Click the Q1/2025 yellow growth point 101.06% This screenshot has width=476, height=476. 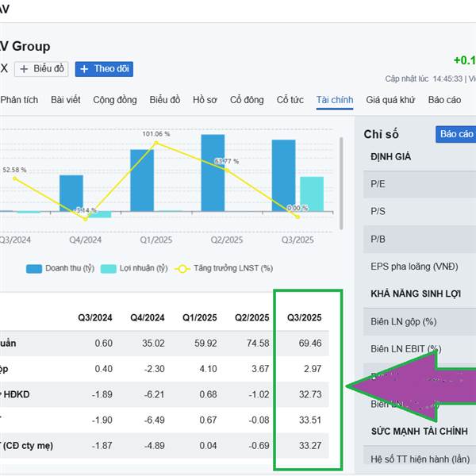(x=156, y=143)
